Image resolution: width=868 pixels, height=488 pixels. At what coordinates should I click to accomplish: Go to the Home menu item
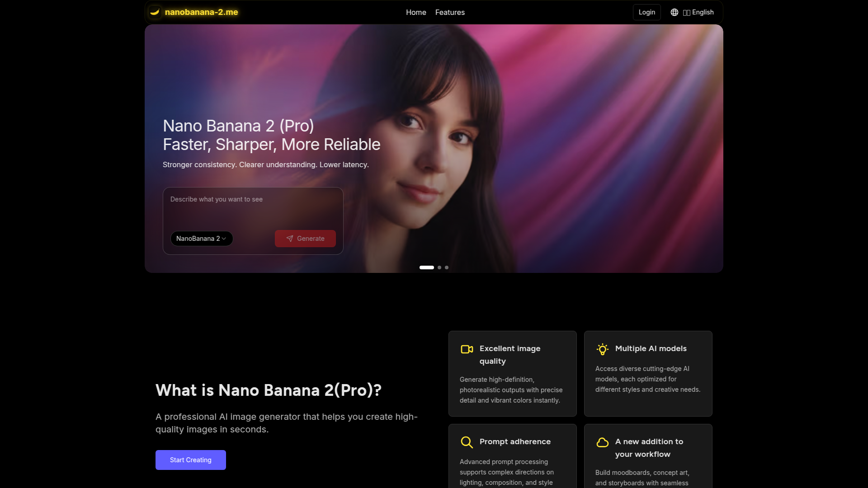416,12
